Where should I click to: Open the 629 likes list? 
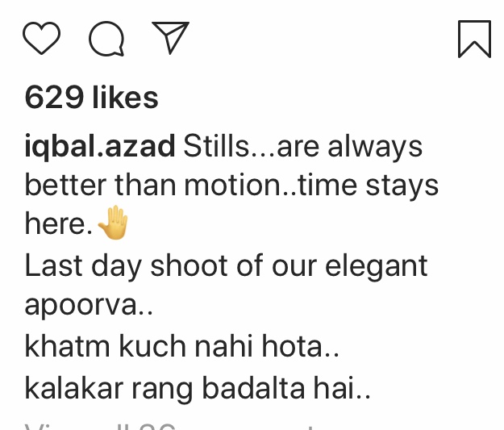coord(92,98)
